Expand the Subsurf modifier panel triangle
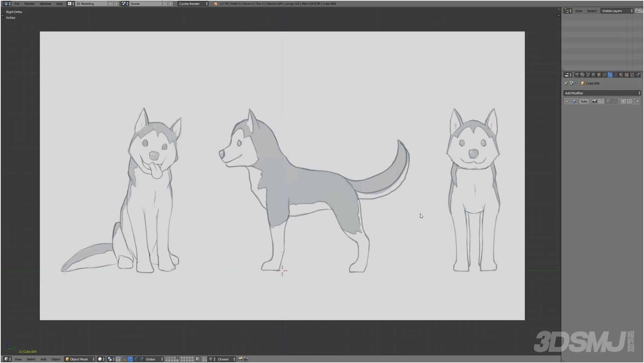 point(567,101)
